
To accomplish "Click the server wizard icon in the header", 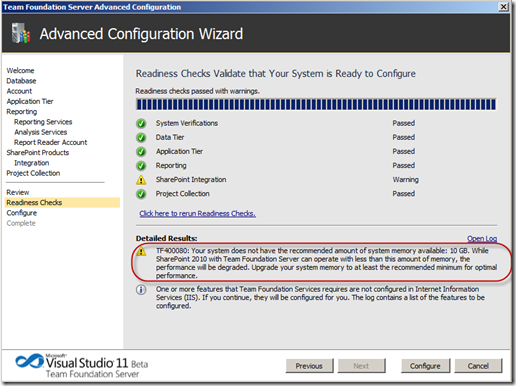I will pos(21,33).
